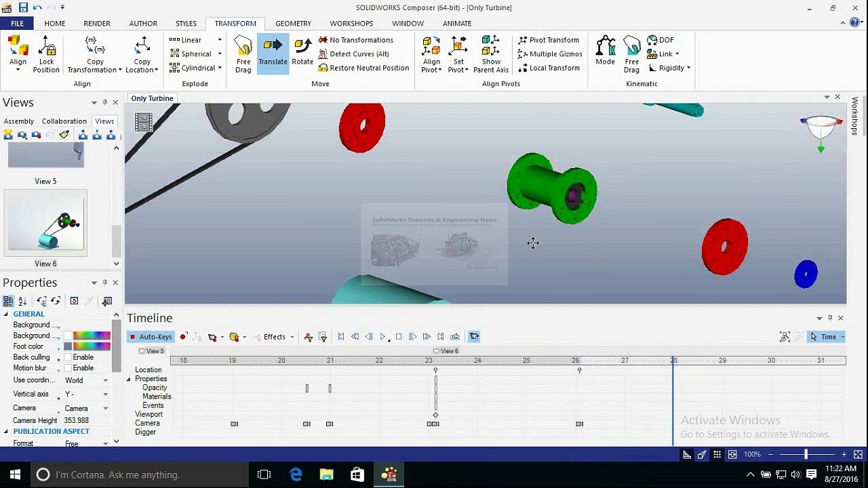Click the film strip animation mode icon
Image resolution: width=868 pixels, height=488 pixels.
click(x=143, y=122)
